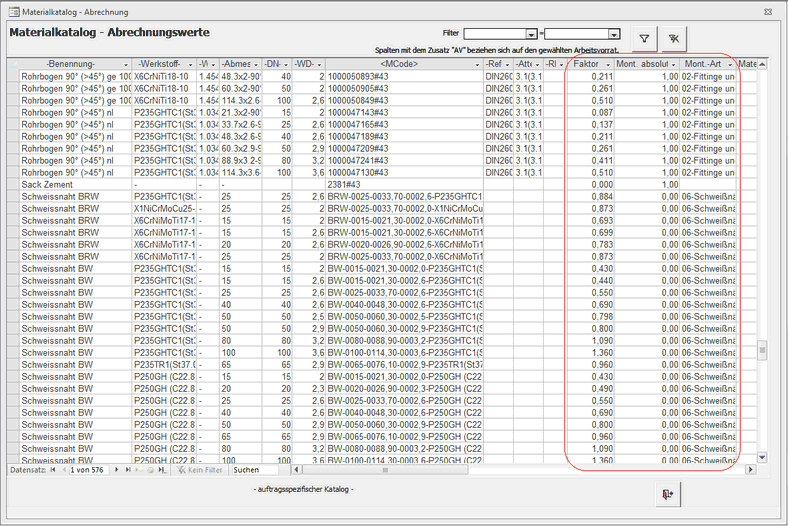Click the apply filter funnel icon

[645, 39]
